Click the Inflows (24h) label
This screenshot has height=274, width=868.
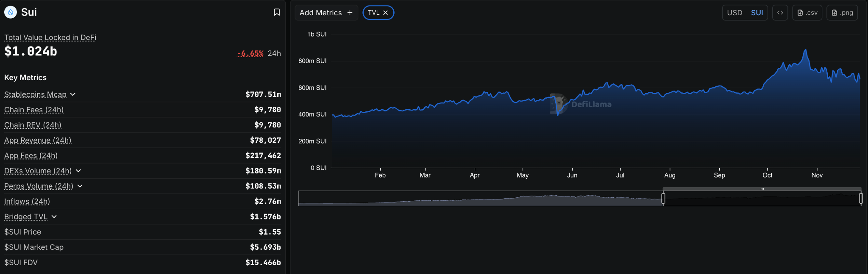pos(27,201)
